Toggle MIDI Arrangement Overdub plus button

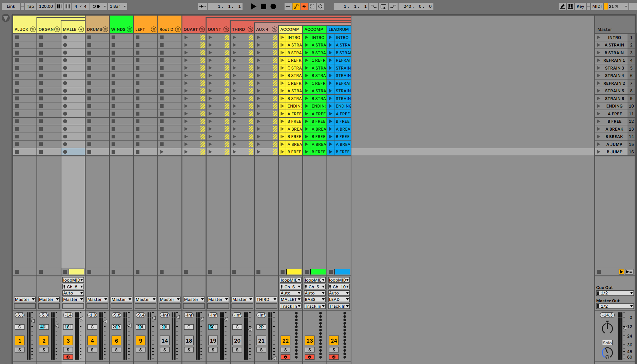click(288, 6)
